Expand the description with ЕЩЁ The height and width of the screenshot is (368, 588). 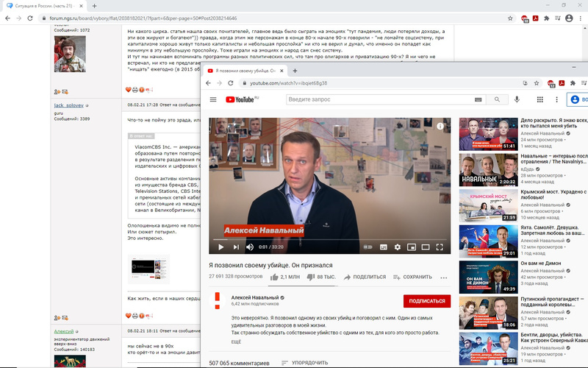coord(235,342)
